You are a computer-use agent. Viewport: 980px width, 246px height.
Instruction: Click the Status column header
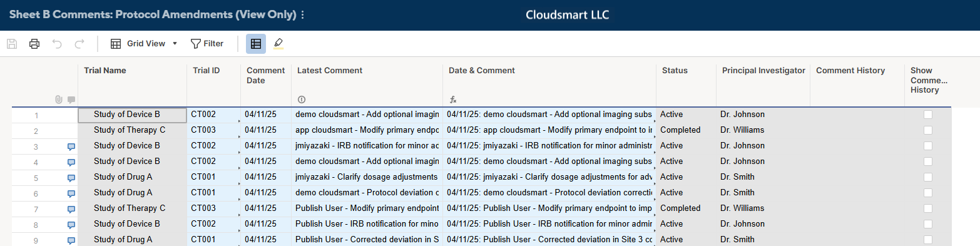[x=675, y=71]
